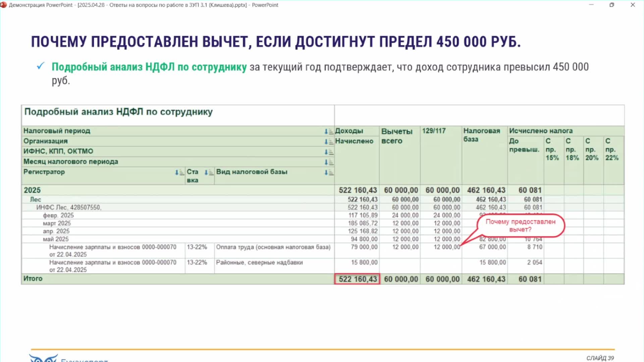Expand the 2025 tax period row

coord(32,190)
